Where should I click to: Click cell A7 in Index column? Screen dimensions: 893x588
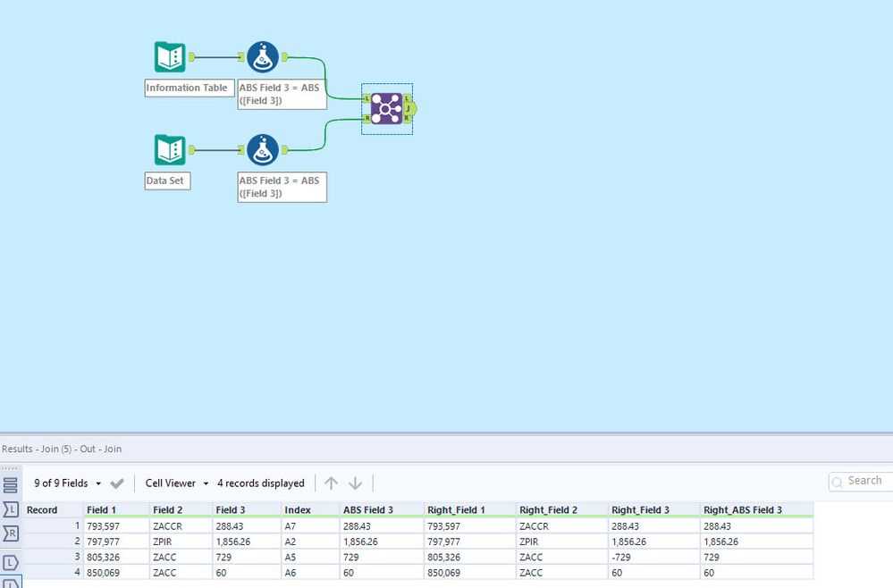click(x=310, y=526)
